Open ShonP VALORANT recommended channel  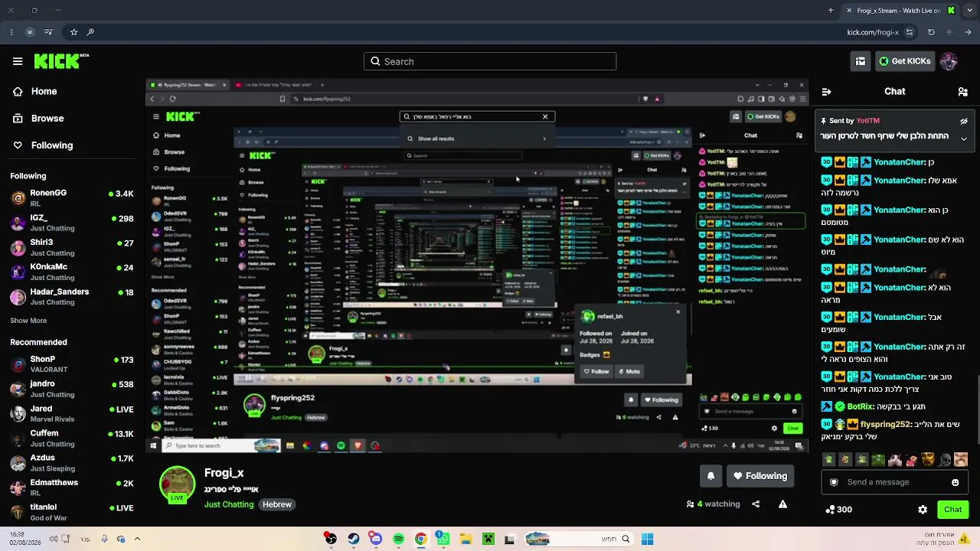(x=72, y=364)
